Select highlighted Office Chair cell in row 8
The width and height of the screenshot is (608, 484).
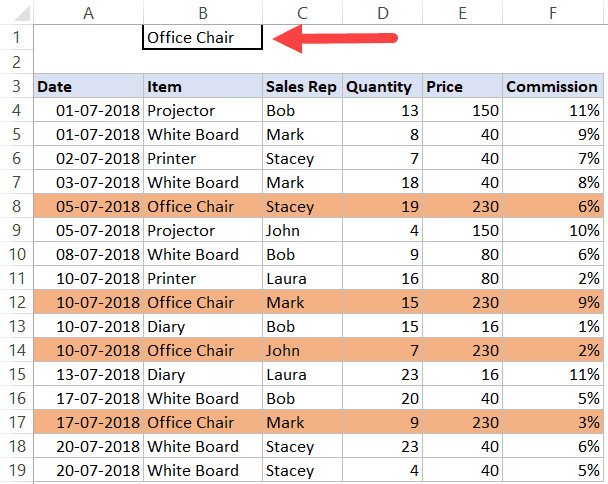click(203, 207)
